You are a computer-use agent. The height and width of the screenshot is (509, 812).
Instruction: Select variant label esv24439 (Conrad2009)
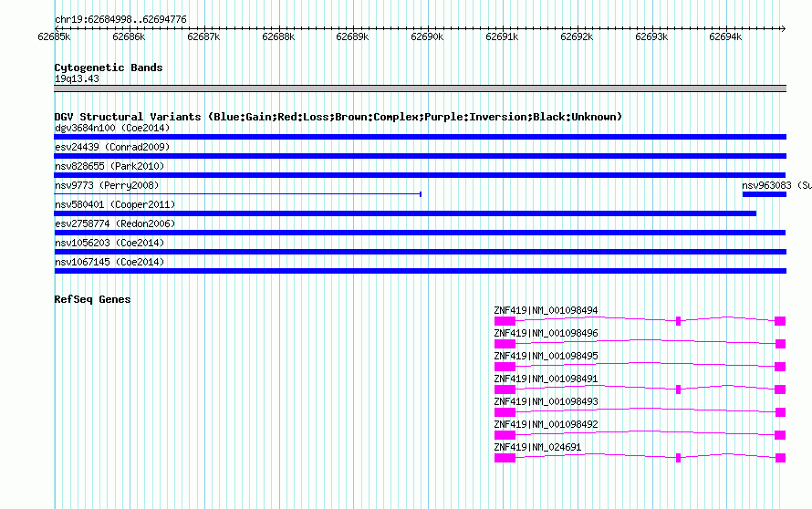coord(112,147)
